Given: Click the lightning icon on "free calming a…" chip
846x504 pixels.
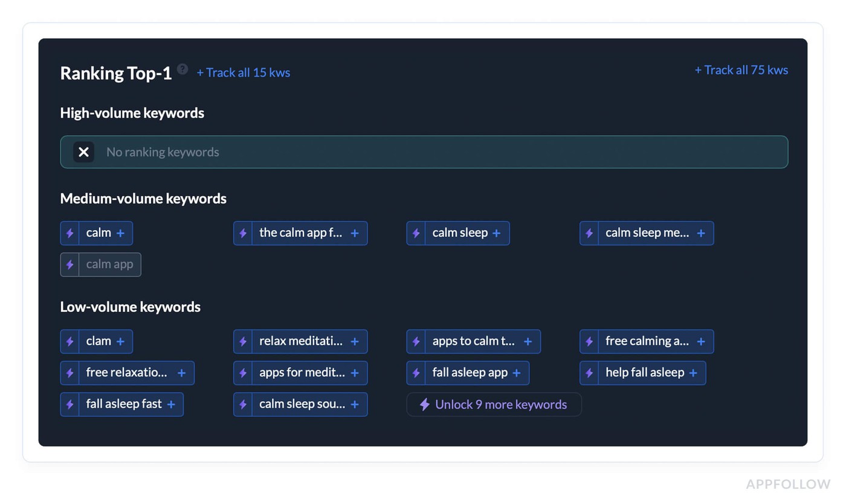Looking at the screenshot, I should (x=589, y=341).
